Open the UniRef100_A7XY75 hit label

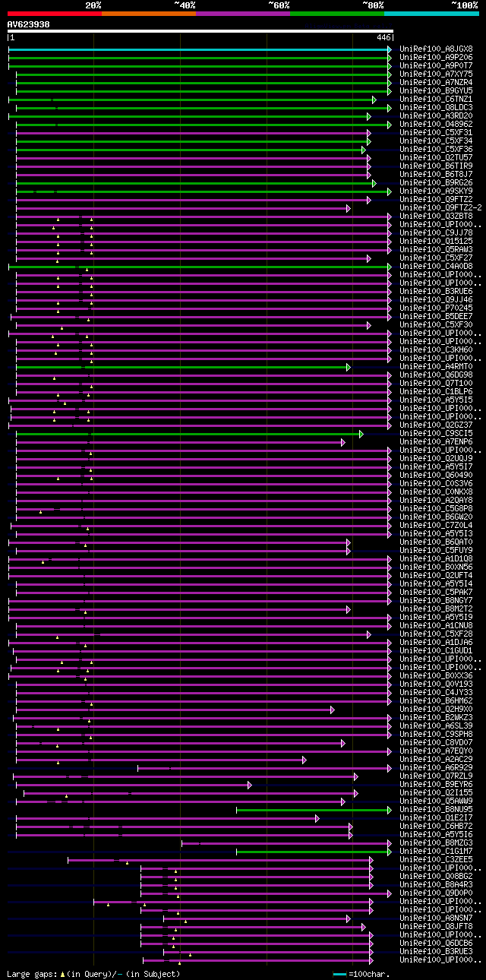point(436,74)
